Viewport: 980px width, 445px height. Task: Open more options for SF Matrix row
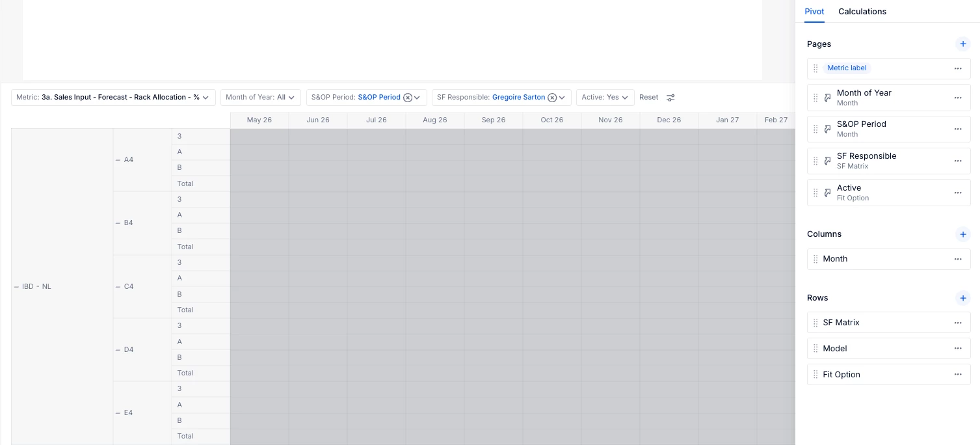click(x=958, y=323)
